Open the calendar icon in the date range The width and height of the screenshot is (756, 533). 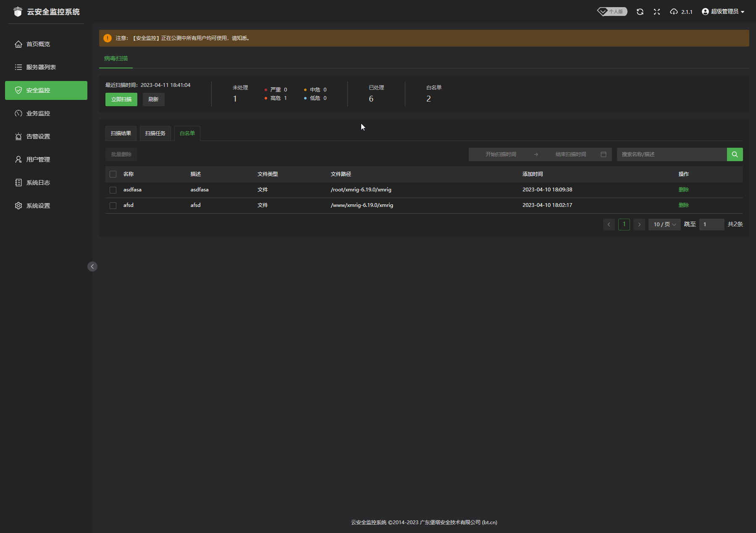[604, 154]
